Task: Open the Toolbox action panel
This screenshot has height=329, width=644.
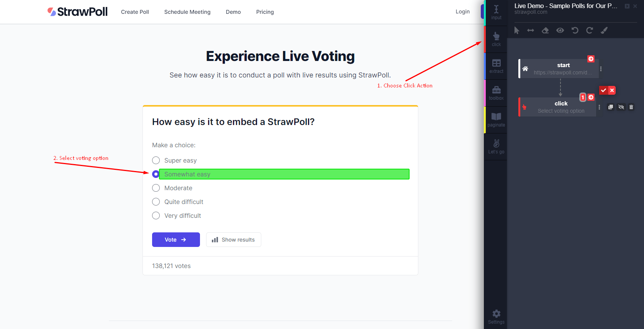Action: (x=496, y=92)
